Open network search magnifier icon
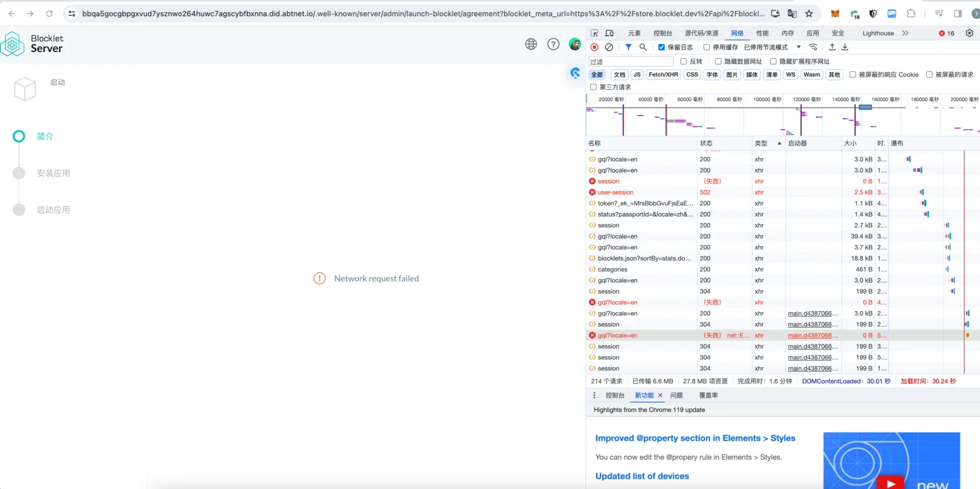Image resolution: width=980 pixels, height=489 pixels. pos(643,47)
